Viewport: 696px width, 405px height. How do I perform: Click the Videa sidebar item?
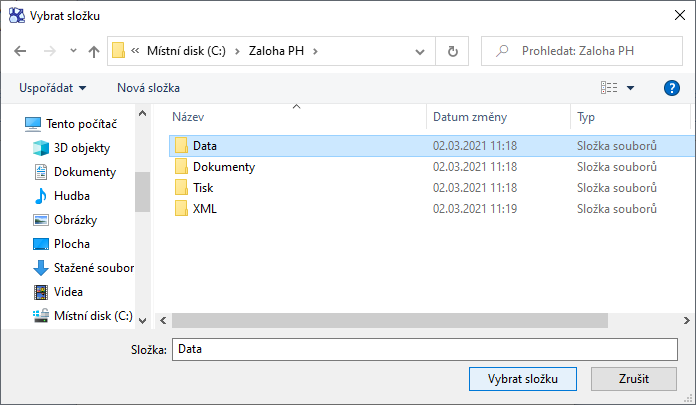(69, 292)
